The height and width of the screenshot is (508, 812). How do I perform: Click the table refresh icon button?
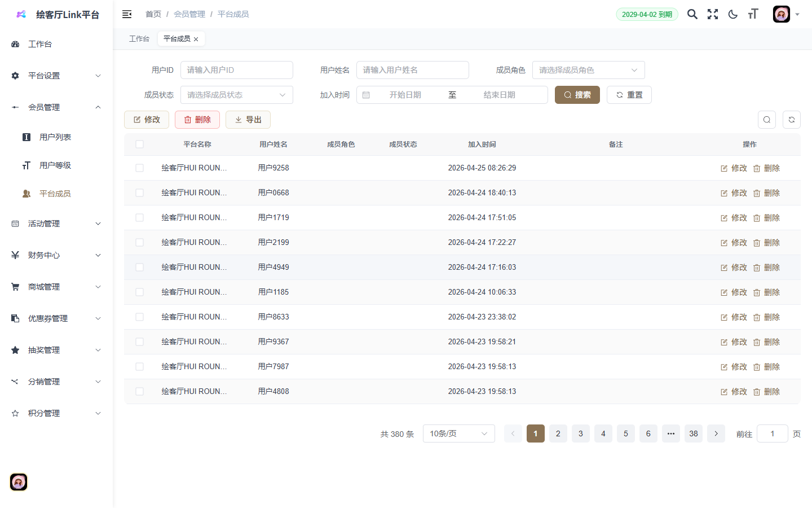792,120
